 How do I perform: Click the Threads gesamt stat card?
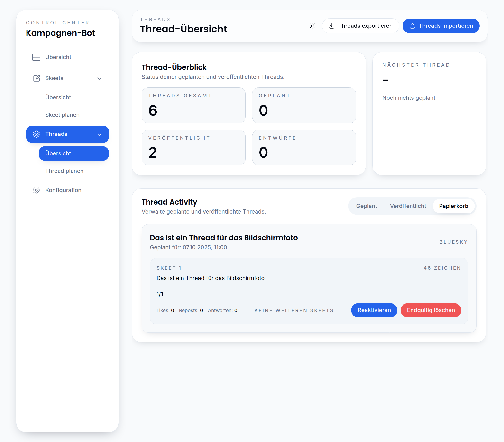[193, 105]
